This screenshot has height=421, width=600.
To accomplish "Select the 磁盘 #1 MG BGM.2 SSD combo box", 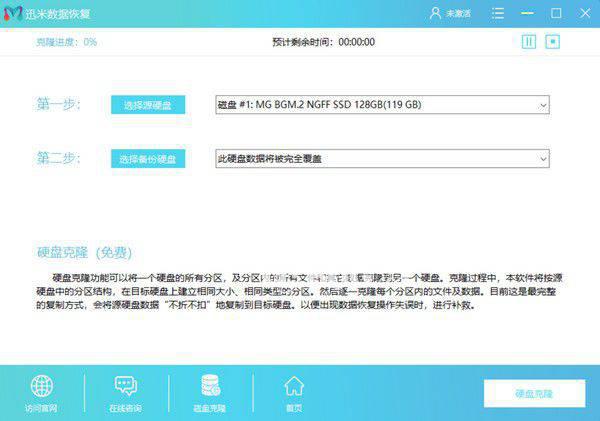I will click(x=382, y=105).
